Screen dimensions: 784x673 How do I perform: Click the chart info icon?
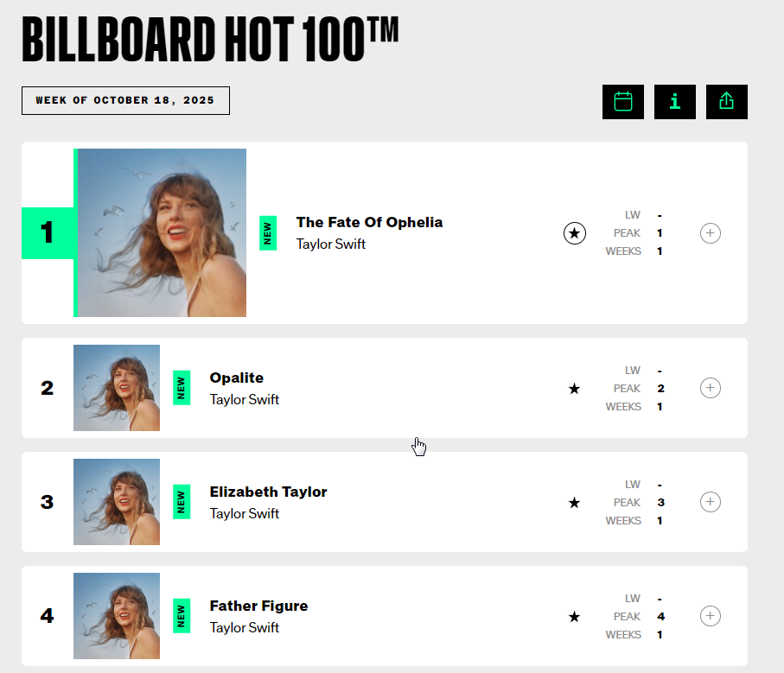click(675, 102)
